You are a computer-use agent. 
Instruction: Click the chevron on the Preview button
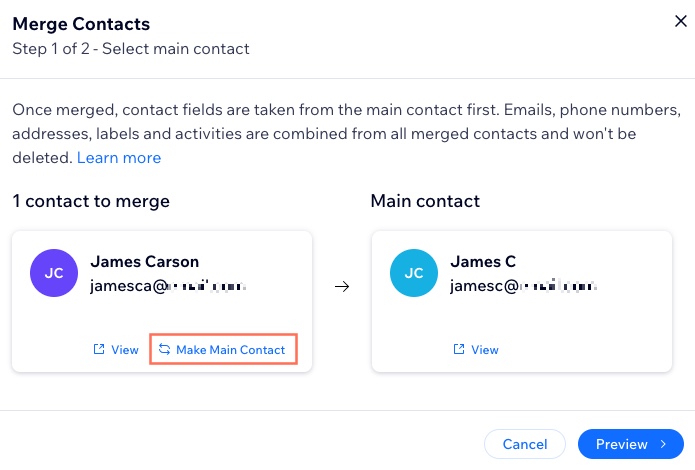663,444
